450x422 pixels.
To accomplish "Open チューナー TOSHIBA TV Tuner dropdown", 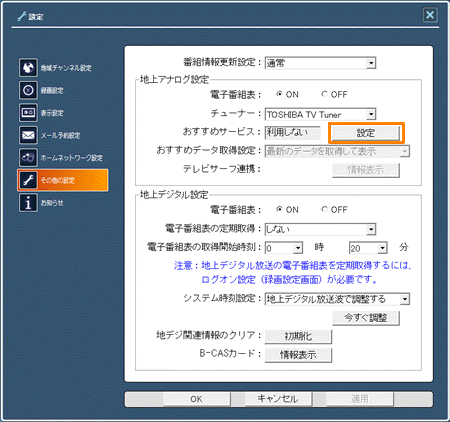I will tap(320, 114).
